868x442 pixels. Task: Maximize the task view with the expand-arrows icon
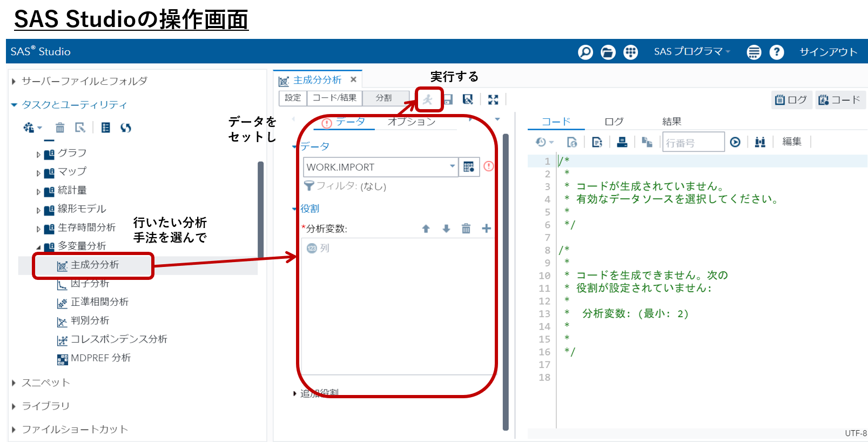[x=493, y=99]
